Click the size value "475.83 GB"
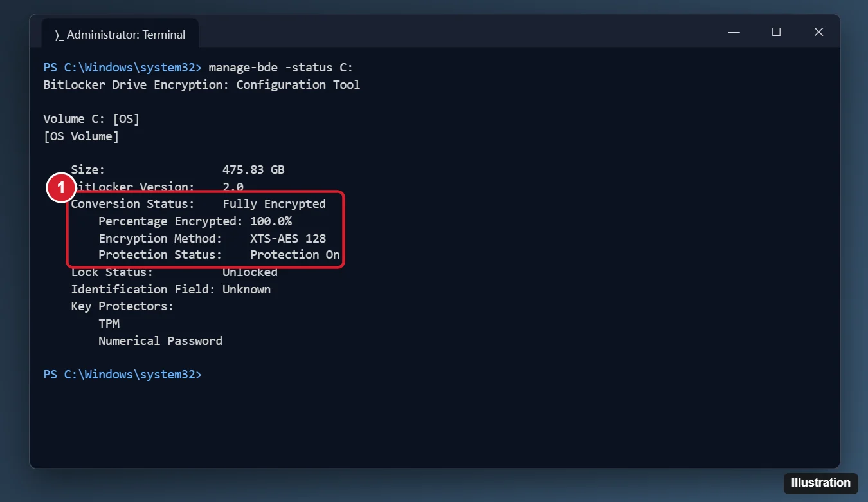Viewport: 868px width, 502px height. [253, 170]
